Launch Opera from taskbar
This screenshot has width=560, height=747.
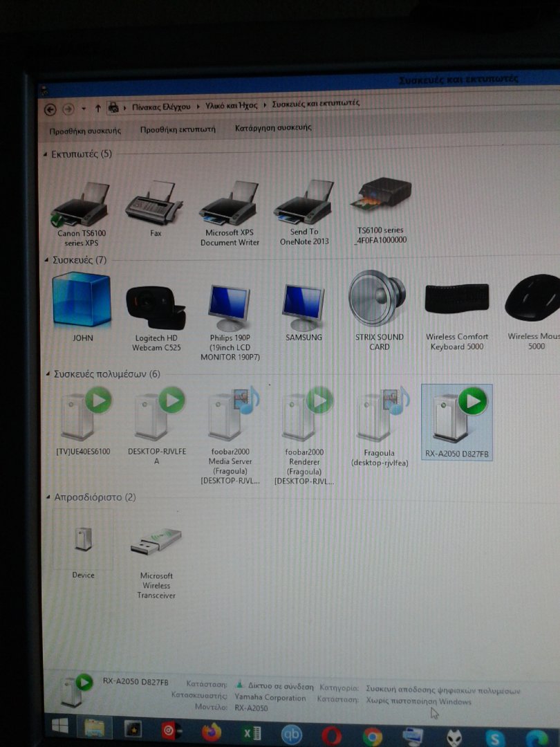coord(331,736)
